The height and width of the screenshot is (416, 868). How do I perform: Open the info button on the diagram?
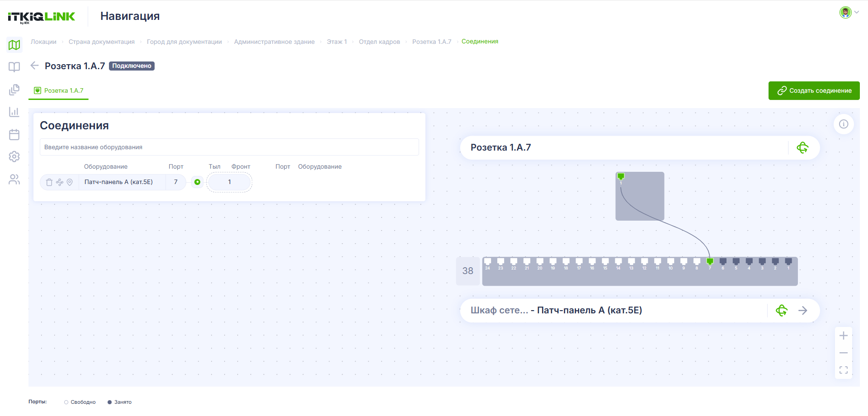(844, 124)
